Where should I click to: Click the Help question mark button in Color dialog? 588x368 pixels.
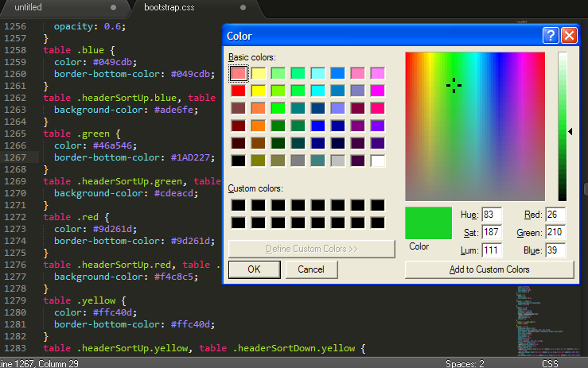(550, 36)
